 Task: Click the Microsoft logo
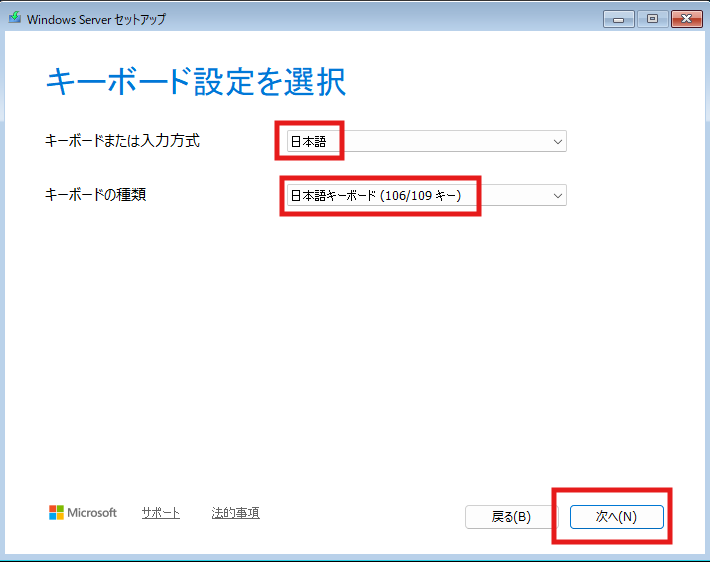[x=83, y=513]
